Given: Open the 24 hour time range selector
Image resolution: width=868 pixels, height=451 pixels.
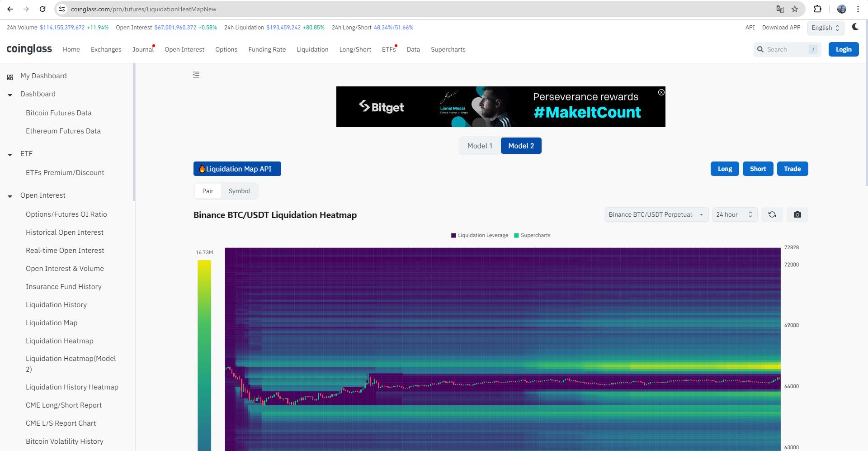Looking at the screenshot, I should 735,214.
